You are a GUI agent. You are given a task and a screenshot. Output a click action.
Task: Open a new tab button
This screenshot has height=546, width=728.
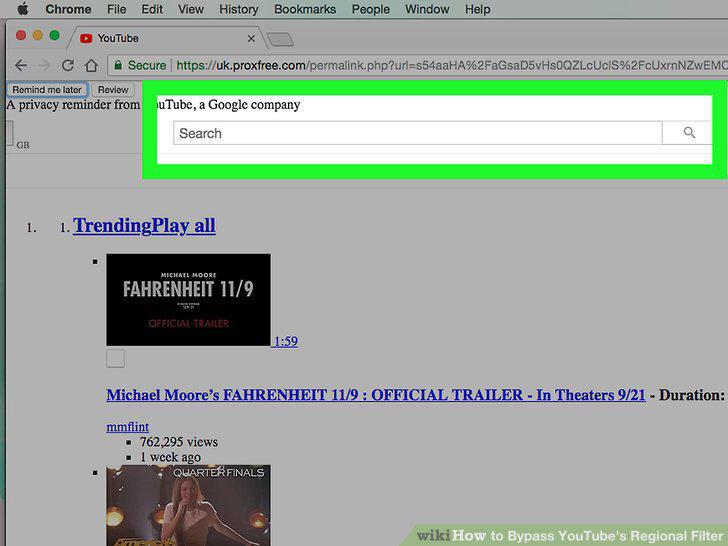pyautogui.click(x=280, y=40)
